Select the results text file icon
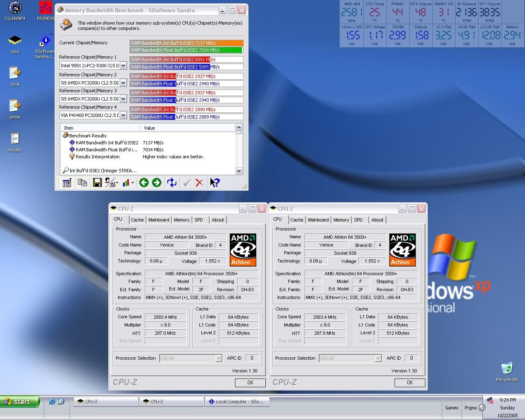Viewport: 525px width, 420px height. (x=15, y=143)
